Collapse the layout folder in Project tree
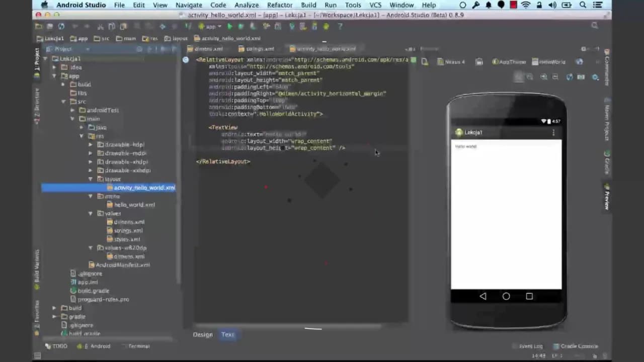Screen dimensions: 644x362 coord(91,179)
